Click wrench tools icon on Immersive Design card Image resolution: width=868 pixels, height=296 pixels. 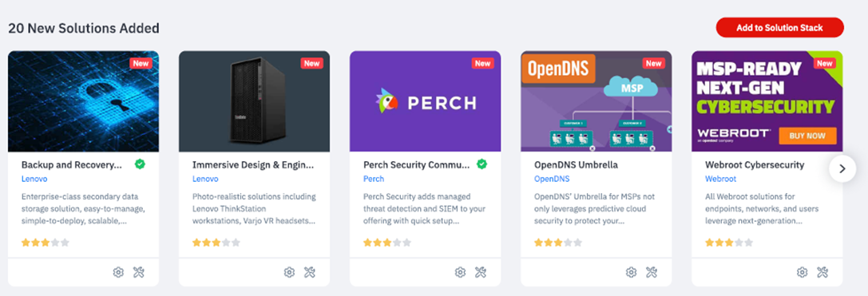click(x=310, y=272)
